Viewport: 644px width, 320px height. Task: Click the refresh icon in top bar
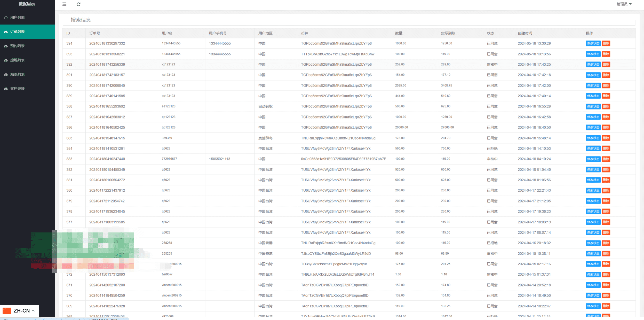(78, 4)
